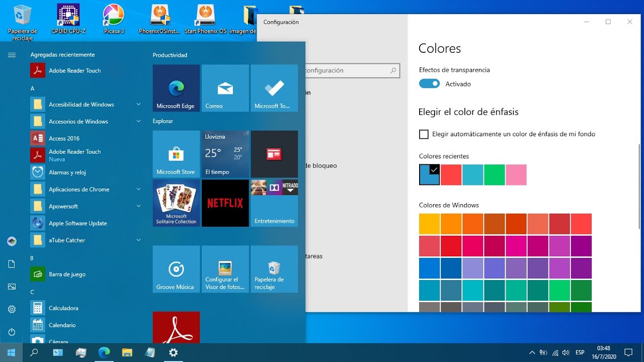Open the red news tile under Explorar
The height and width of the screenshot is (362, 644).
pyautogui.click(x=274, y=154)
